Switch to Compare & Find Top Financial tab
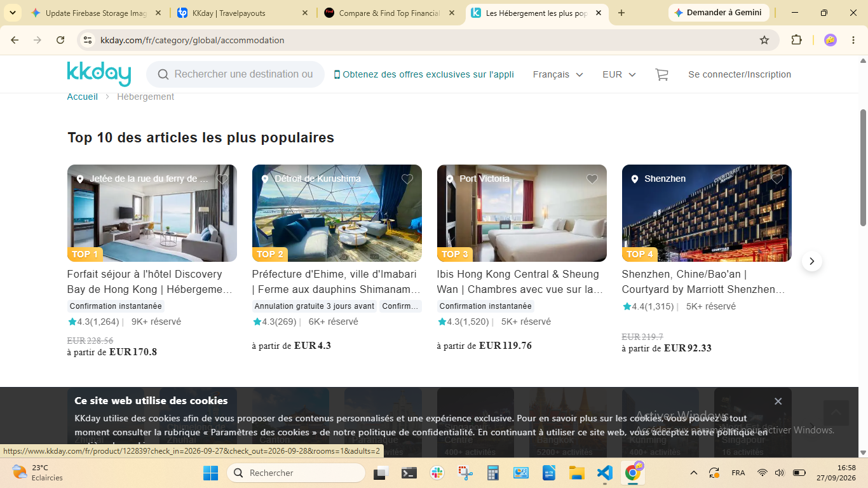868x488 pixels. [x=390, y=13]
